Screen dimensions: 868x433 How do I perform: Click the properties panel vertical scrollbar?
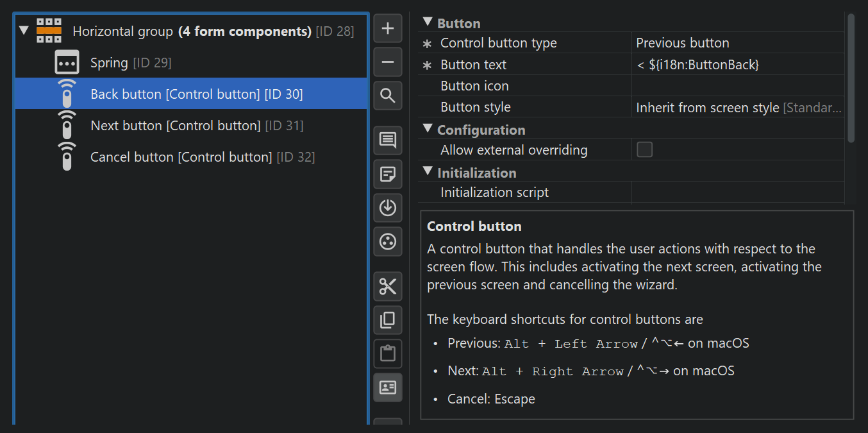(851, 77)
